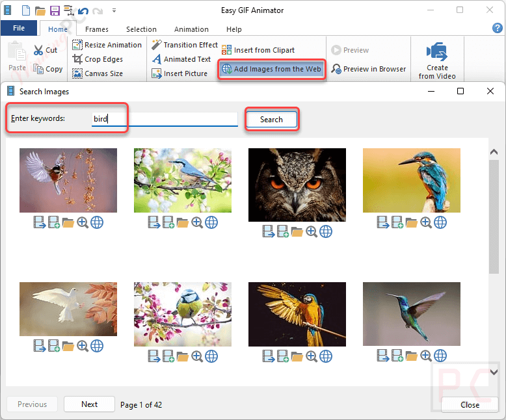
Task: Click the insert frame arrow icon under the owl image
Action: 269,231
